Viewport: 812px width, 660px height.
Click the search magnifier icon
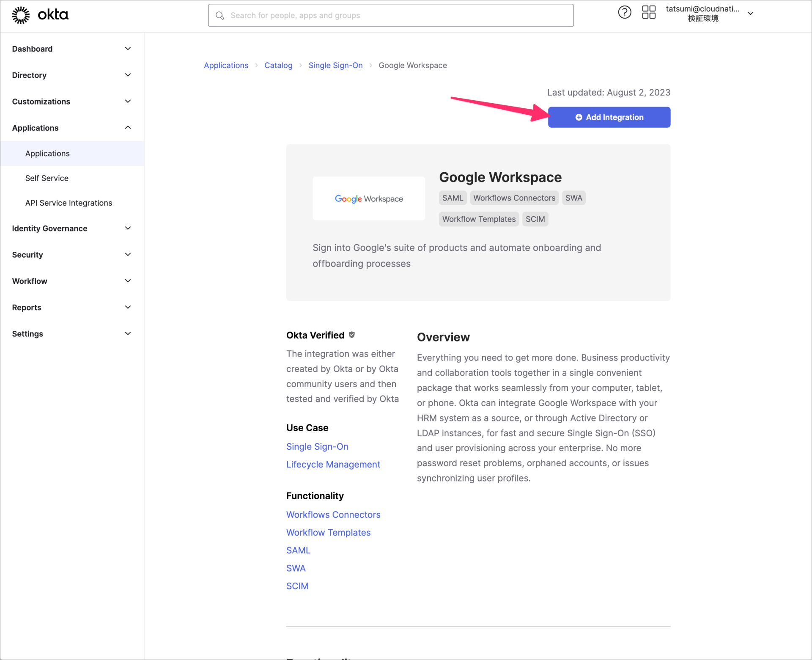point(220,15)
